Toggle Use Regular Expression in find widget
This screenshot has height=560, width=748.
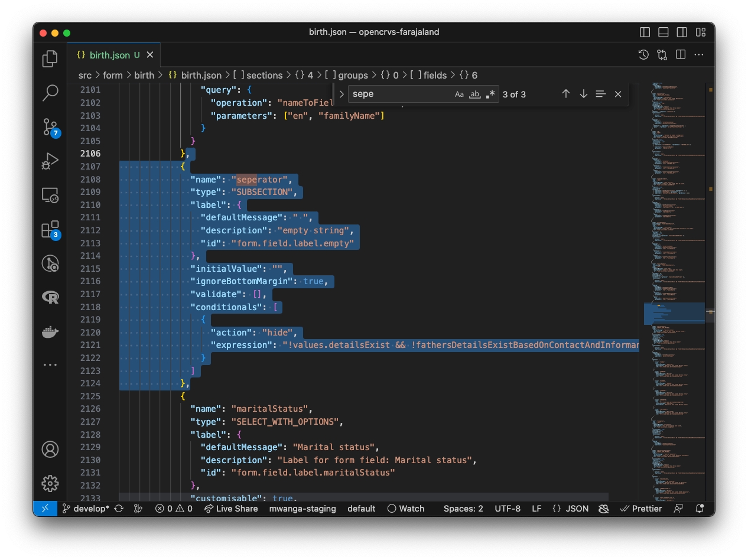tap(490, 94)
